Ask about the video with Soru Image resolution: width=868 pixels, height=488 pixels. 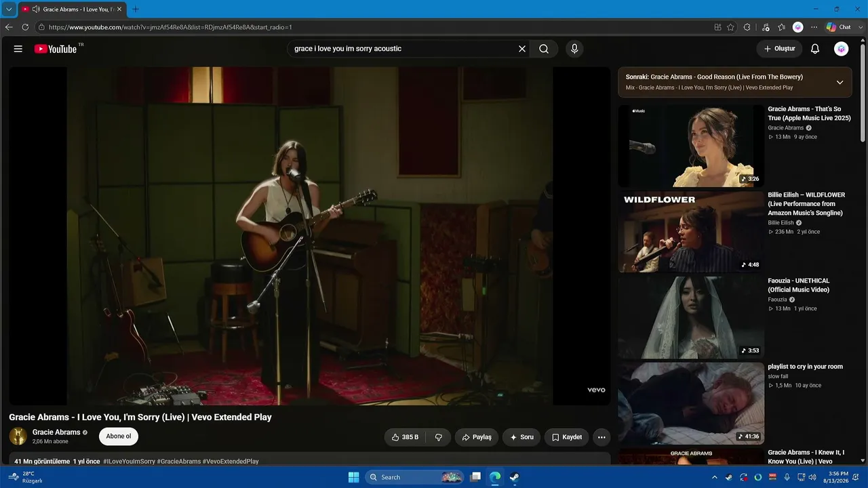(521, 437)
